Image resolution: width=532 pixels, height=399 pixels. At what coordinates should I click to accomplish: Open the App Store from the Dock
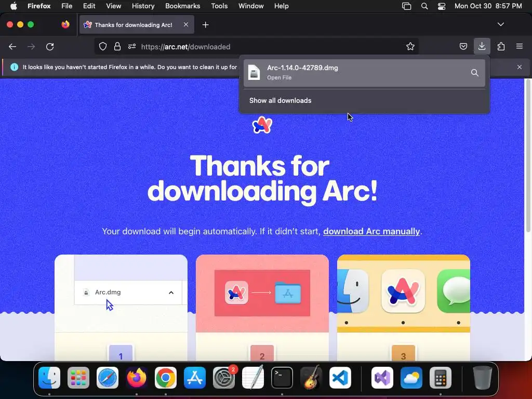click(x=195, y=378)
